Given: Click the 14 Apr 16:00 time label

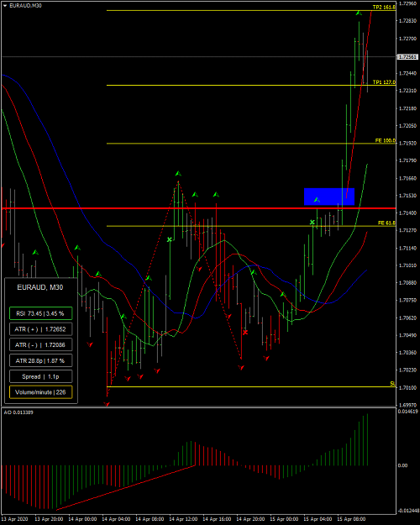Looking at the screenshot, I should (217, 519).
